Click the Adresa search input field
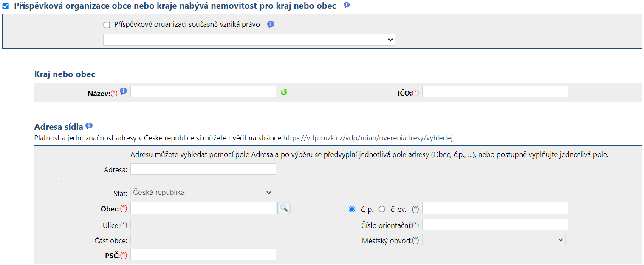The width and height of the screenshot is (644, 265). 203,169
